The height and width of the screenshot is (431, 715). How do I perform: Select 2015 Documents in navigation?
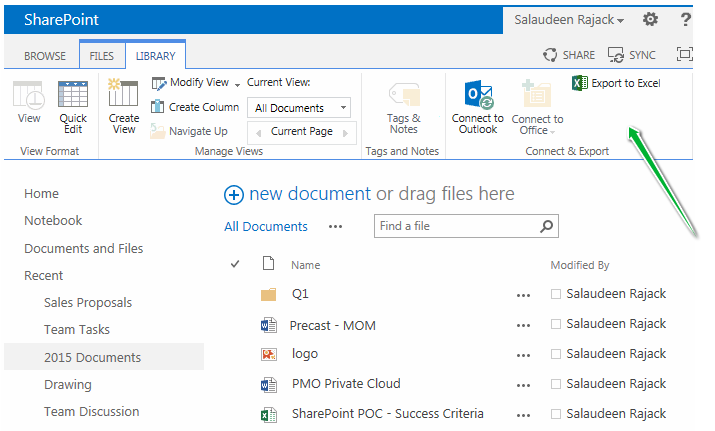pos(104,357)
